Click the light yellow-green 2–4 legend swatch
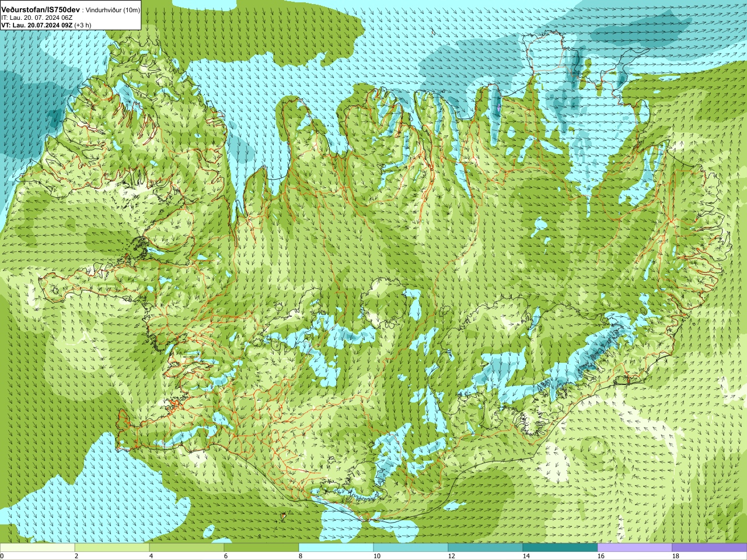Image resolution: width=747 pixels, height=560 pixels. pos(112,548)
